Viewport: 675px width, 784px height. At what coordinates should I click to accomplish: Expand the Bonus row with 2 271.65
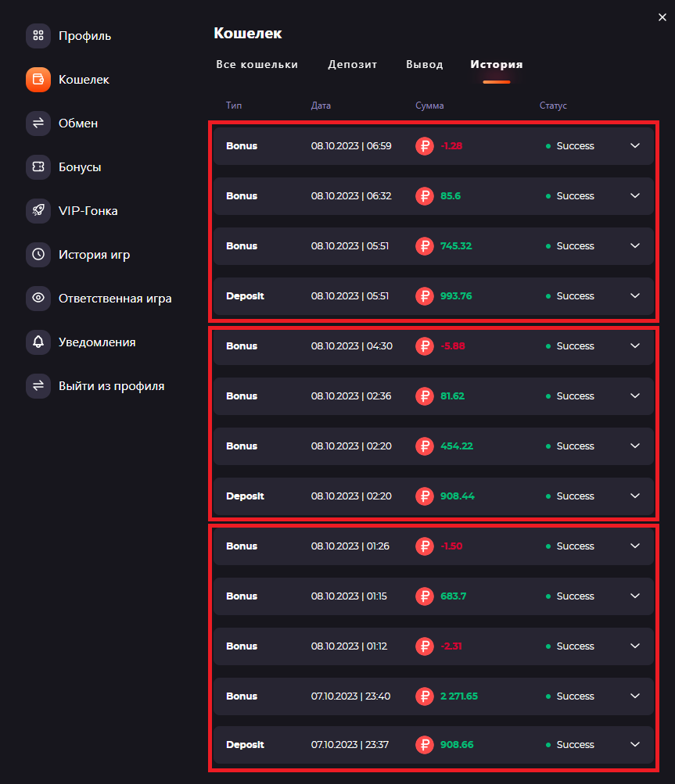pyautogui.click(x=635, y=696)
